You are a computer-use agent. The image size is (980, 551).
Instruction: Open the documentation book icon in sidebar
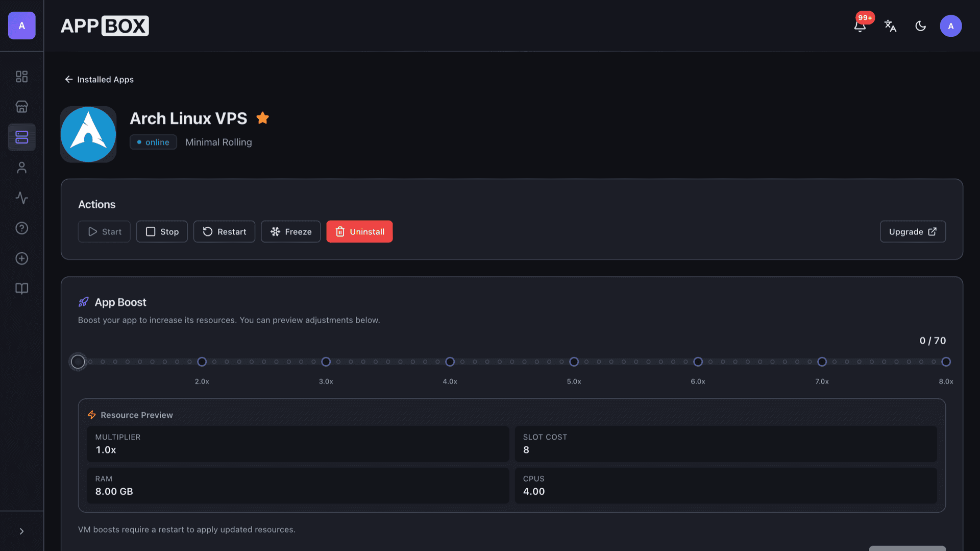[x=21, y=289]
